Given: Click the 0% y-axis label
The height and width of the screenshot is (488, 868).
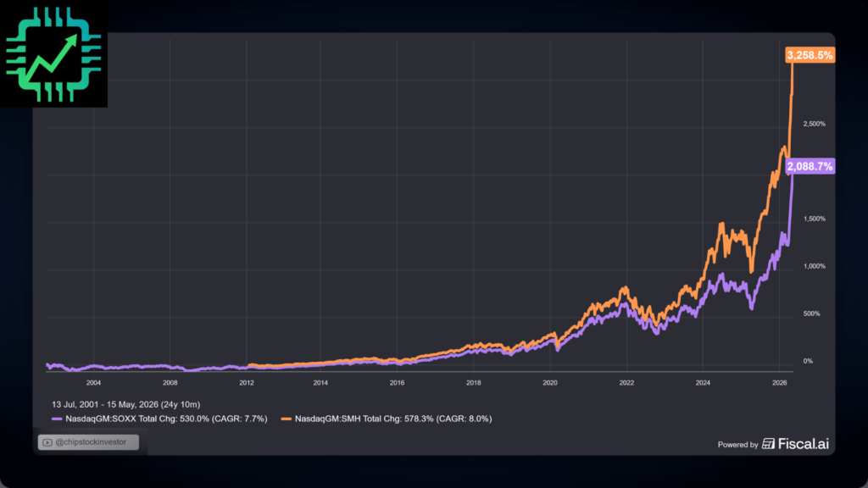Looking at the screenshot, I should 808,361.
